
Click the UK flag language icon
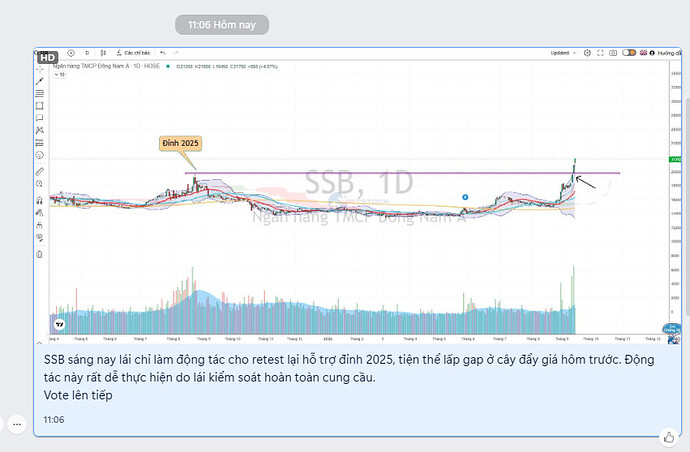pyautogui.click(x=643, y=53)
